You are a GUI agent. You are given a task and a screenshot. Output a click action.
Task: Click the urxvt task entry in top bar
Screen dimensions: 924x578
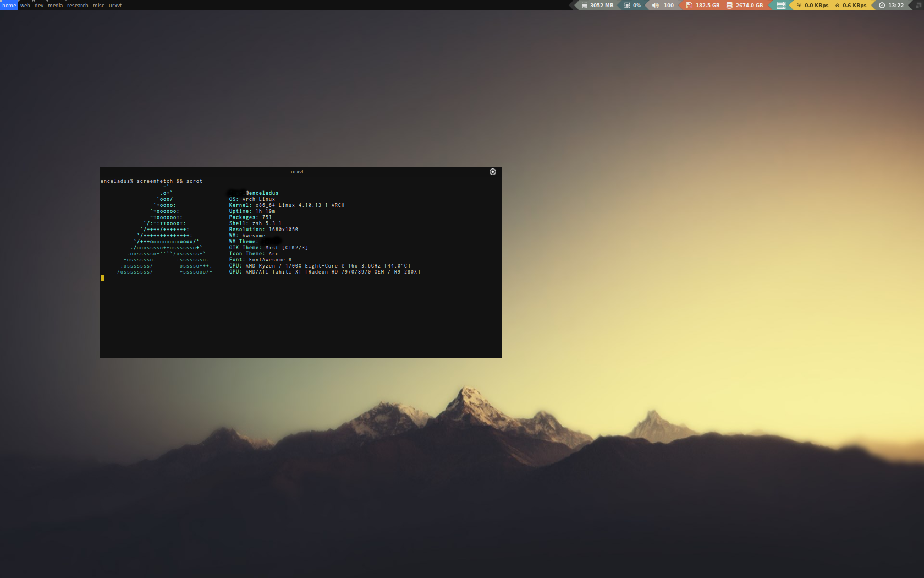click(x=116, y=6)
